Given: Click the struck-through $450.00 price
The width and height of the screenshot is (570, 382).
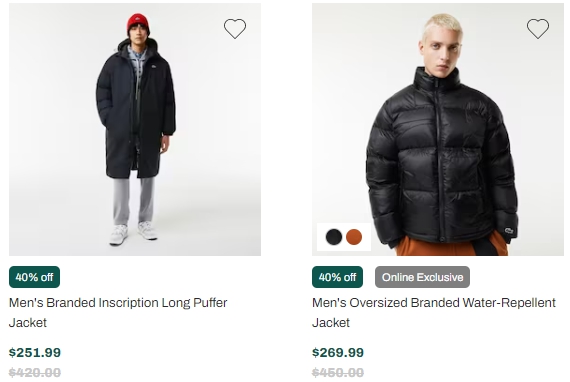Looking at the screenshot, I should click(338, 373).
